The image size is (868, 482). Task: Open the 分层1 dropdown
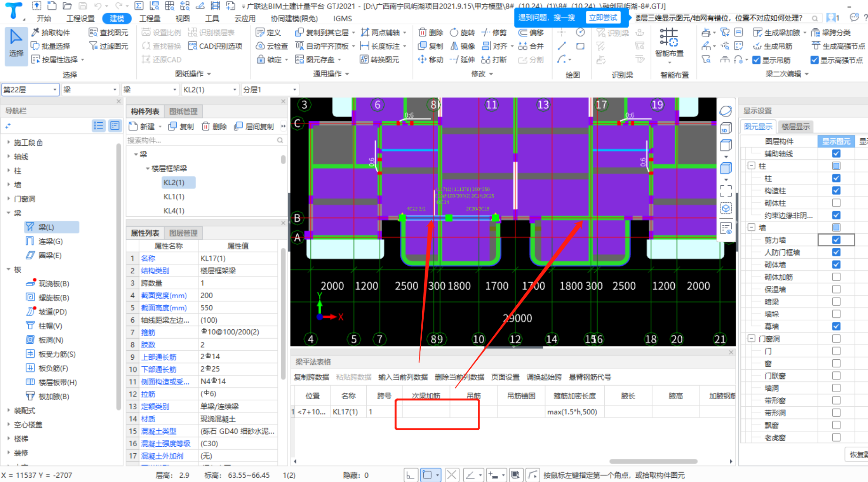pos(270,89)
